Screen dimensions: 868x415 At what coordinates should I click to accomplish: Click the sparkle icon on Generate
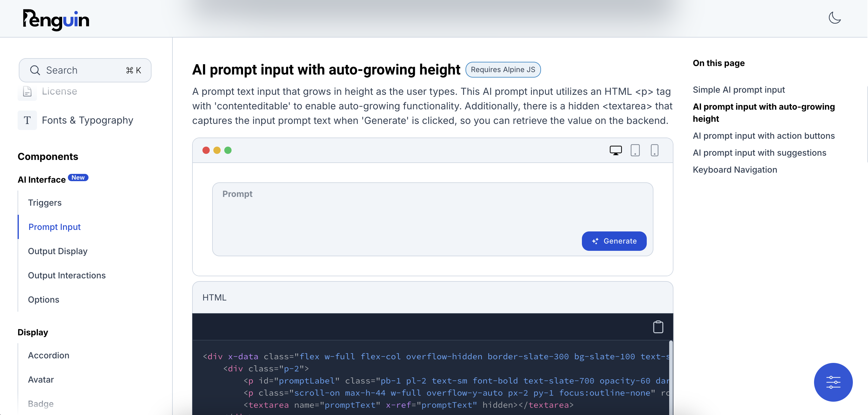tap(595, 241)
